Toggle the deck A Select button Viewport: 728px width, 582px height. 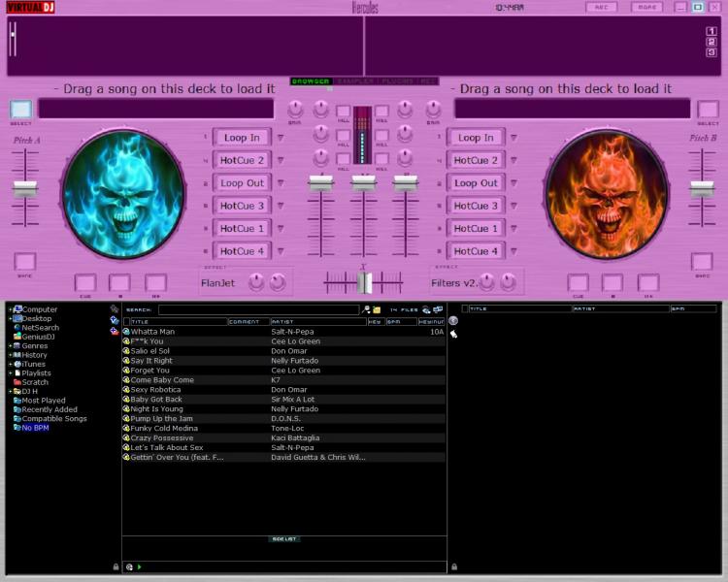tap(21, 110)
